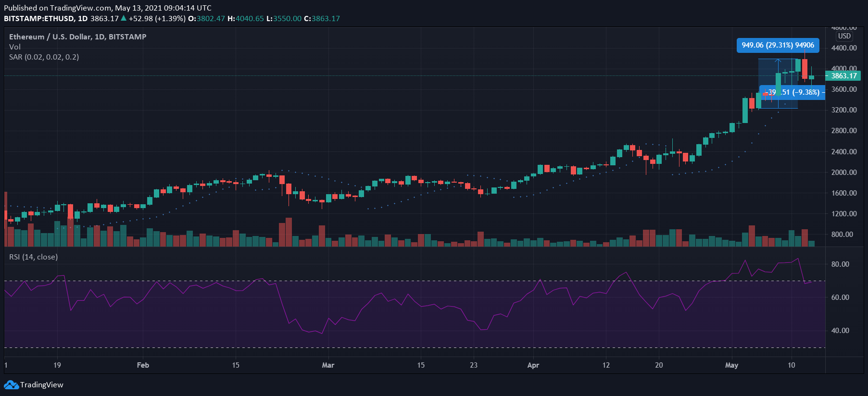Image resolution: width=868 pixels, height=396 pixels.
Task: Click the 23 date label on time axis
Action: tap(474, 365)
